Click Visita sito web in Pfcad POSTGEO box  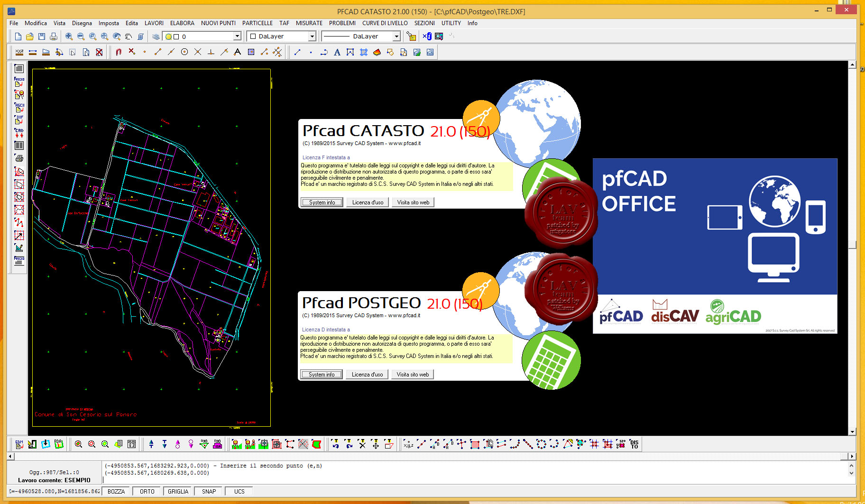413,375
